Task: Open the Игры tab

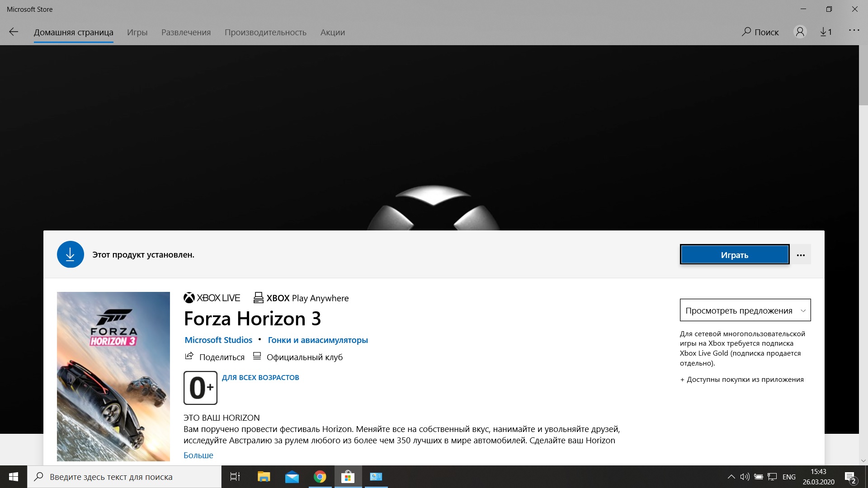Action: [x=137, y=32]
